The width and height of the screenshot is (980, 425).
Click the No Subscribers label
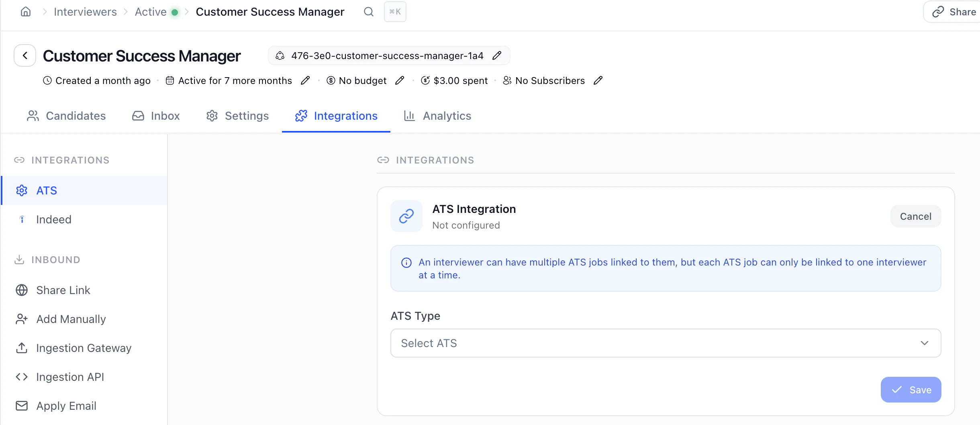(550, 81)
